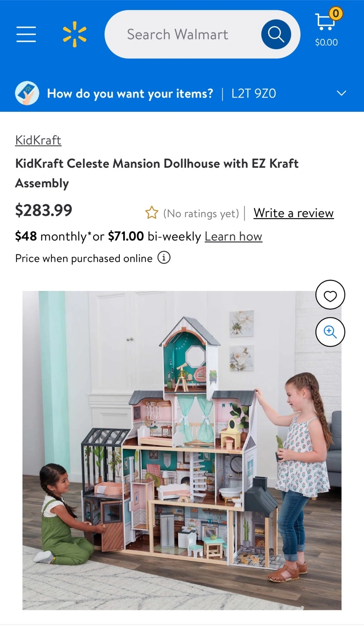364x627 pixels.
Task: Open 'How do you want your items?'
Action: (x=130, y=94)
